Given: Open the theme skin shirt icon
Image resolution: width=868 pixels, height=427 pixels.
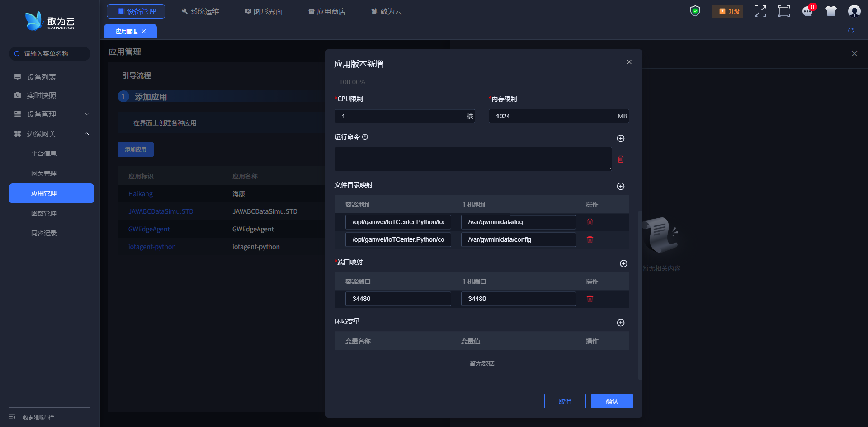Looking at the screenshot, I should point(830,11).
